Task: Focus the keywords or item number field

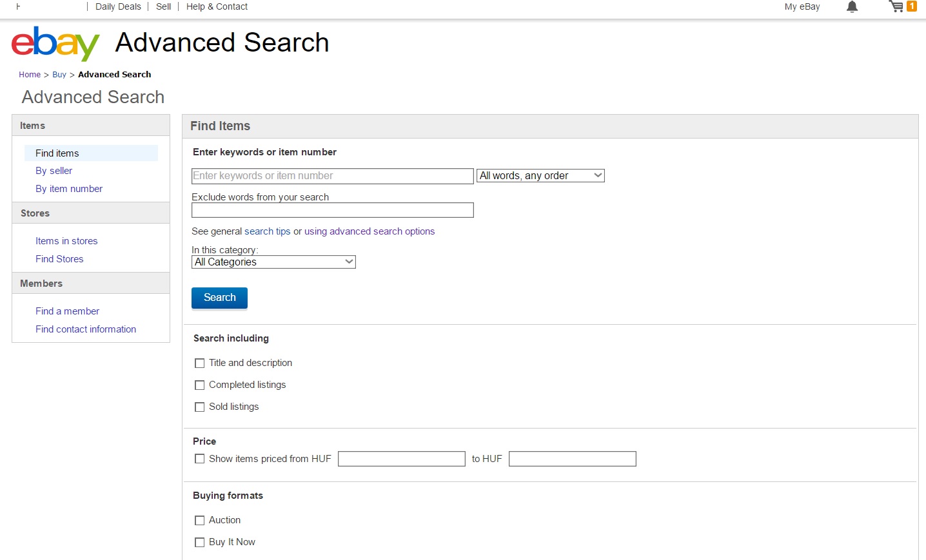Action: pyautogui.click(x=333, y=176)
